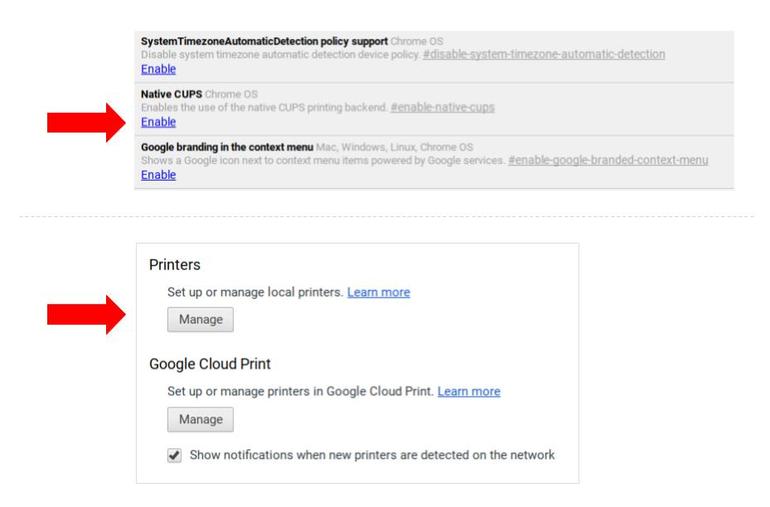Open Learn more link for local printers
The width and height of the screenshot is (770, 507).
coord(378,293)
